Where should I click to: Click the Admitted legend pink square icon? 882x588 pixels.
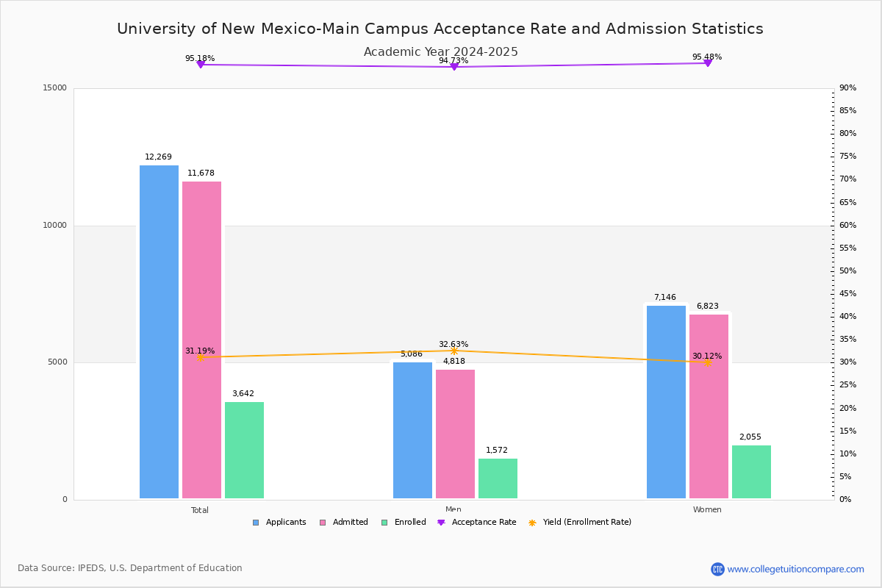tap(323, 523)
